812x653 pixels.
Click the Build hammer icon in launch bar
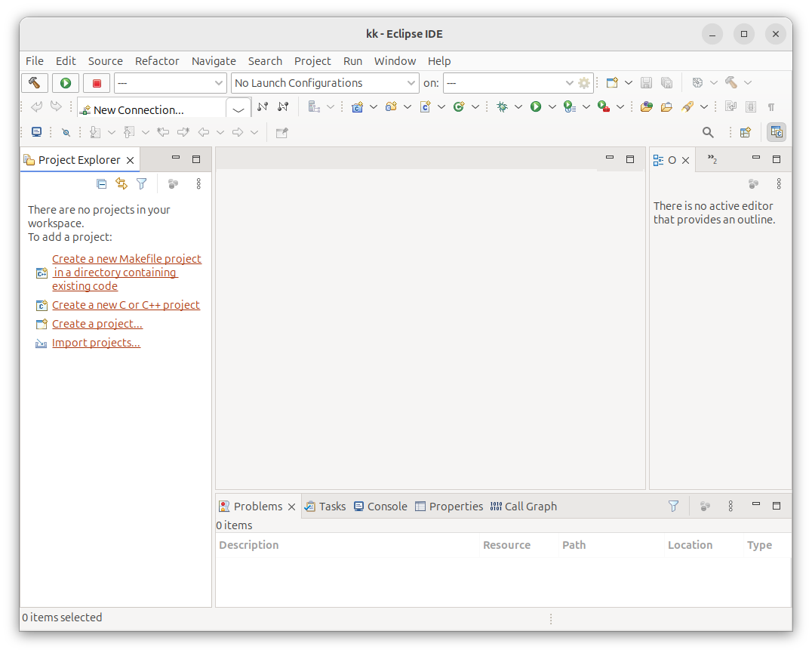coord(35,83)
